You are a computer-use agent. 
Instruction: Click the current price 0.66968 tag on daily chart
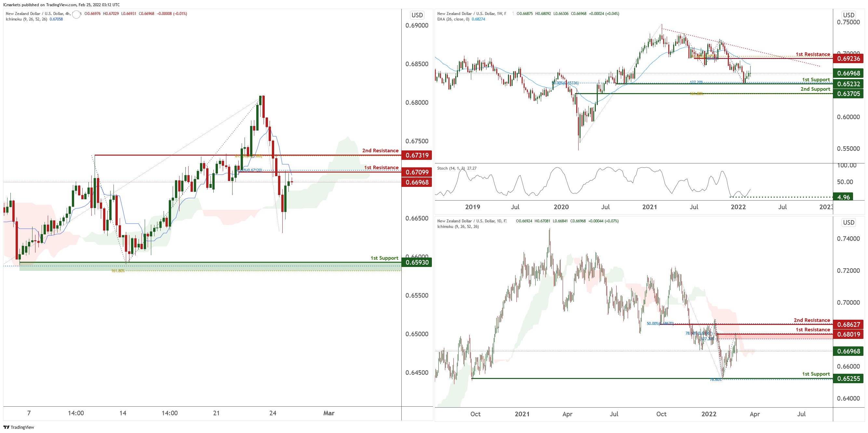click(848, 351)
